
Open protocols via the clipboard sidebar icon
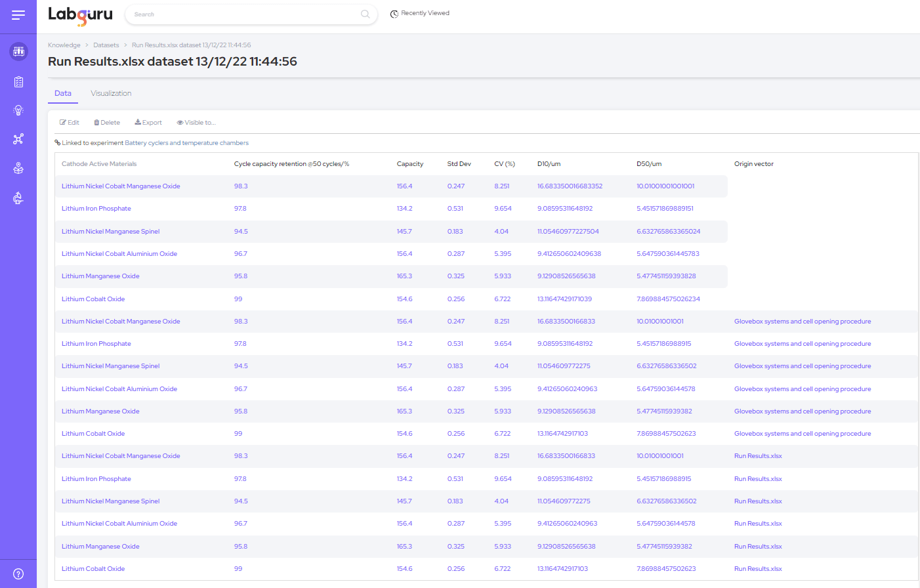click(18, 81)
